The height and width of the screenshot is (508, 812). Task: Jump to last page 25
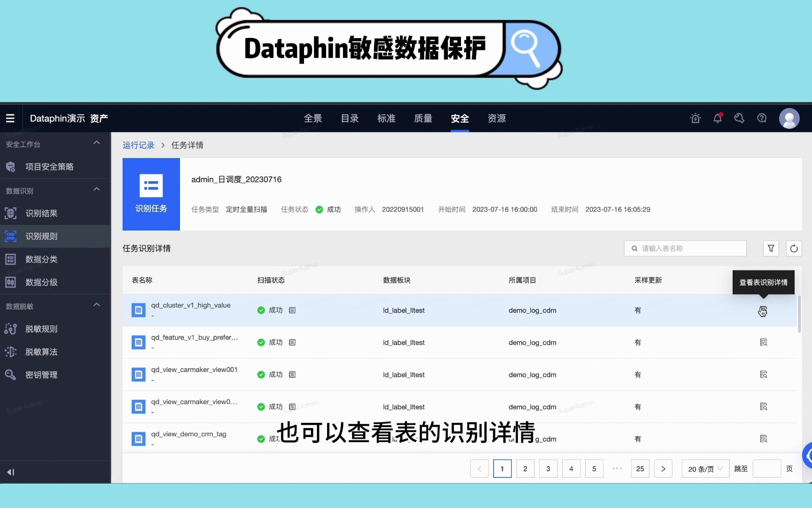coord(640,469)
